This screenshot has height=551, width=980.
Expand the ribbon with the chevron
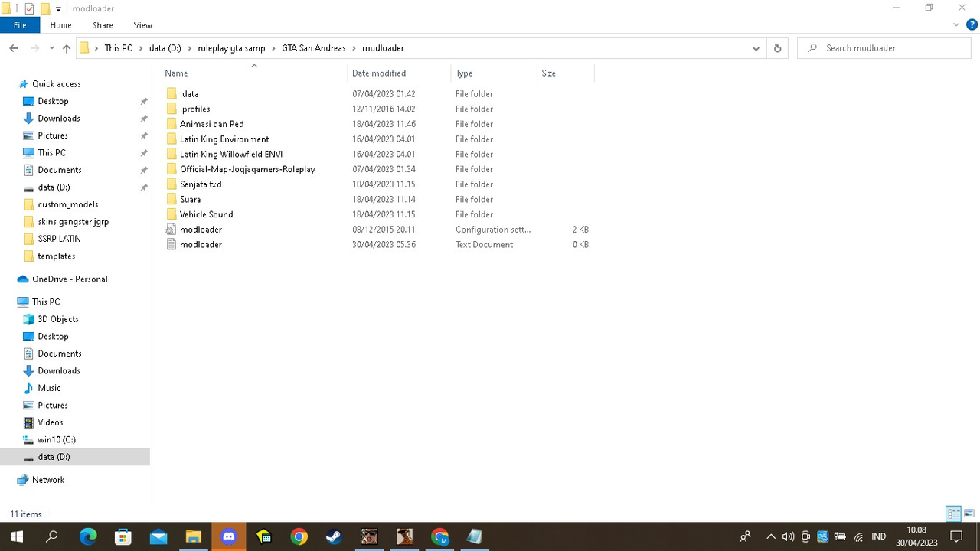[x=956, y=25]
